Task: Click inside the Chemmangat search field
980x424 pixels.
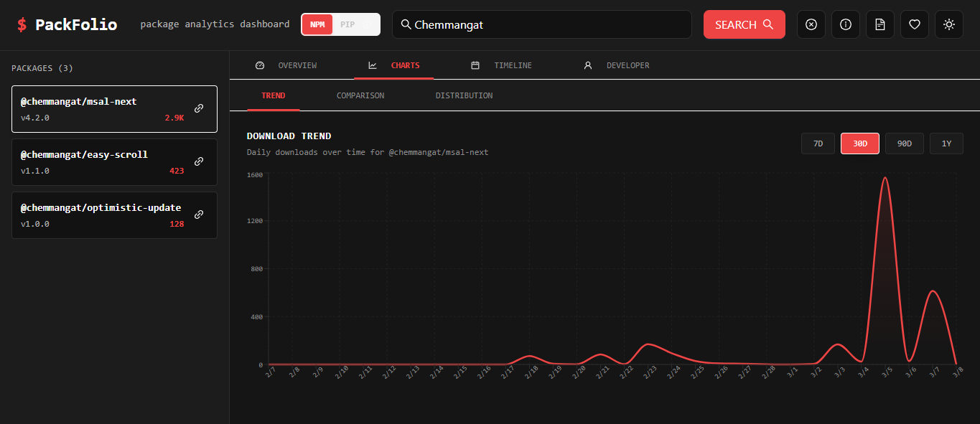Action: (541, 24)
